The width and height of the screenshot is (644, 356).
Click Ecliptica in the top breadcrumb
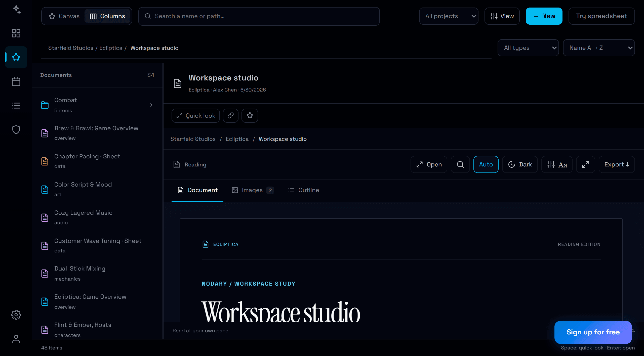click(x=111, y=48)
